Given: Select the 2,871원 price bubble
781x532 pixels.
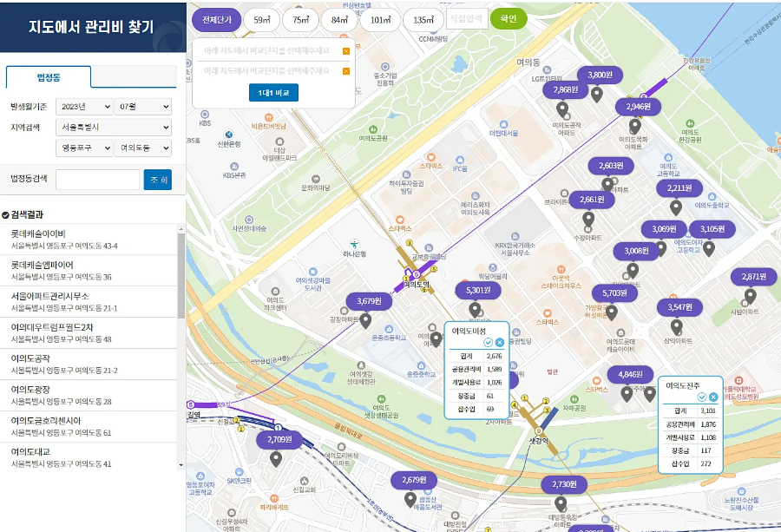Looking at the screenshot, I should coord(753,277).
